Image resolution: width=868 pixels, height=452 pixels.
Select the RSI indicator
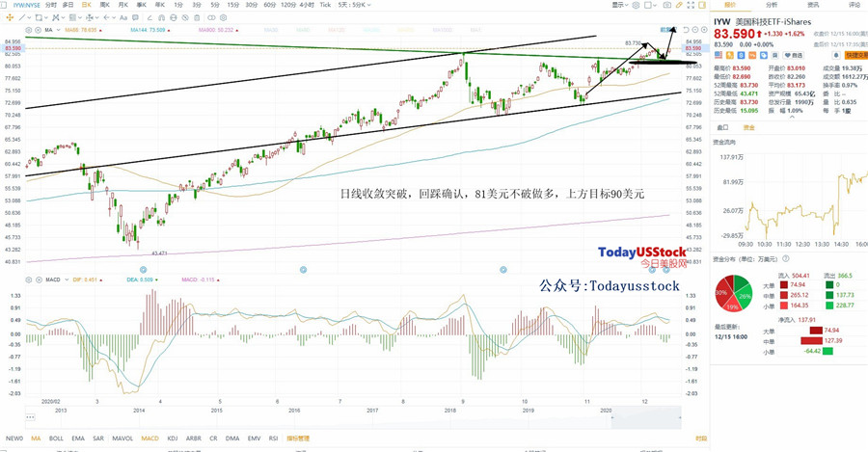(x=273, y=439)
